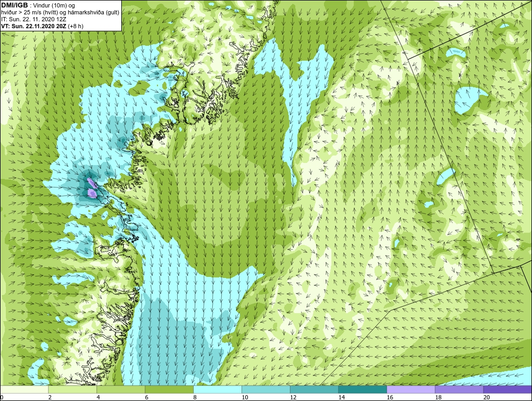Click the 0–2 m/s palest legend swatch
Image resolution: width=532 pixels, height=401 pixels.
(24, 389)
